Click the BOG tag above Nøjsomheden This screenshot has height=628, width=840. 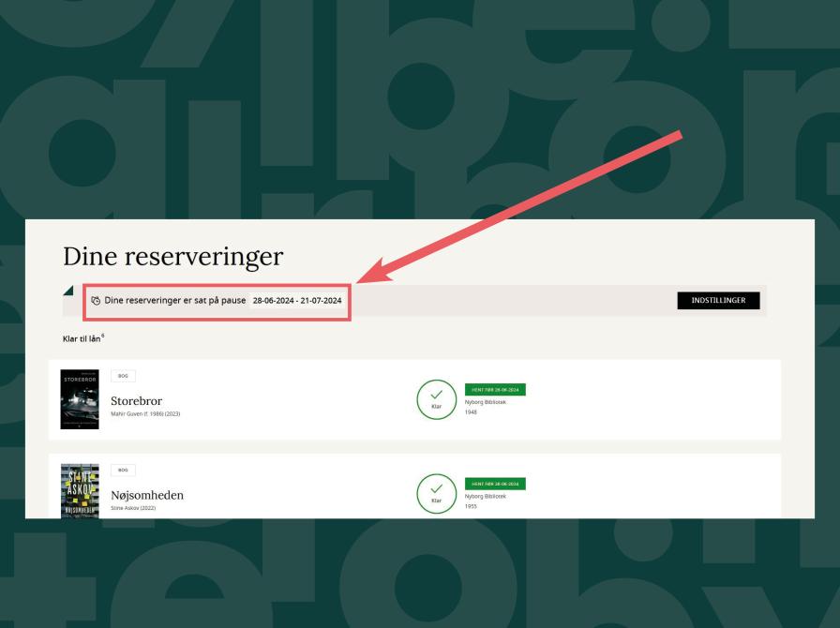tap(123, 470)
